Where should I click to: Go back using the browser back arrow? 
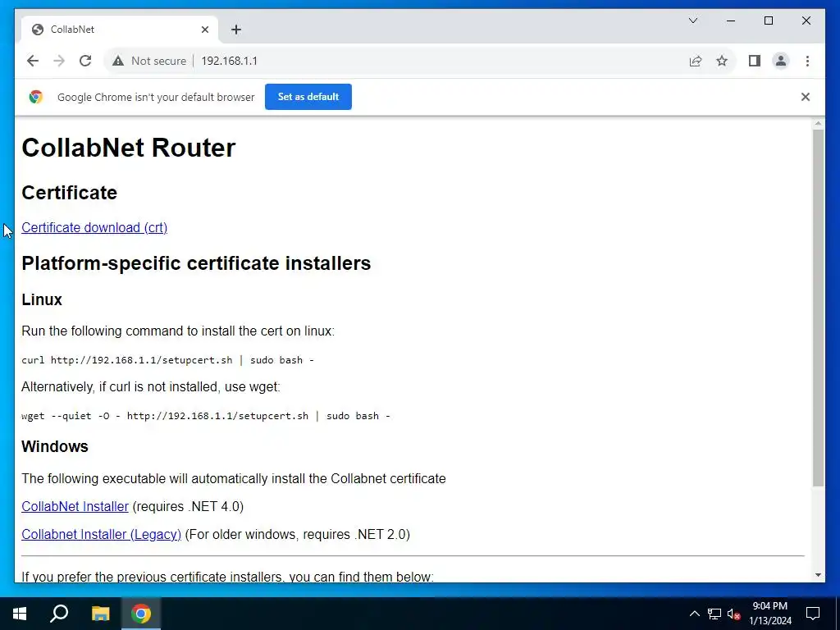33,61
